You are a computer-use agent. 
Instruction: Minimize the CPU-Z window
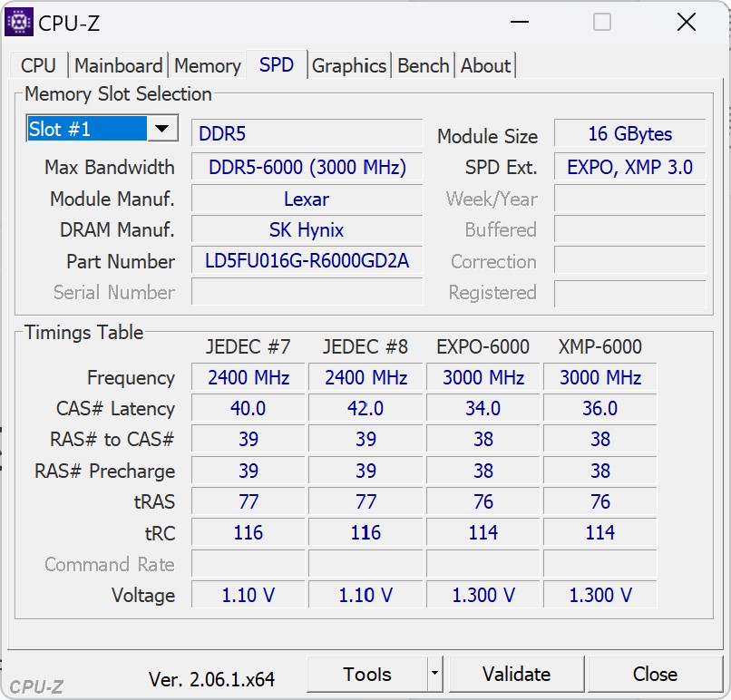tap(520, 22)
